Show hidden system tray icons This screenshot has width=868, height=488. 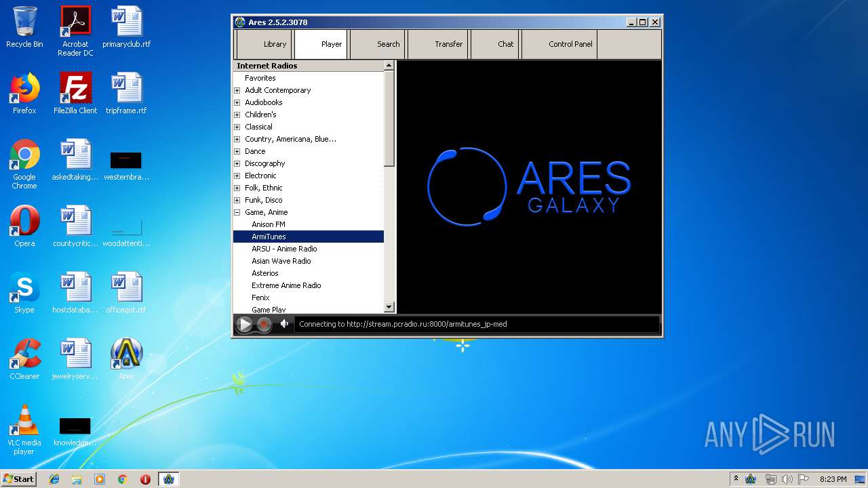tap(736, 479)
